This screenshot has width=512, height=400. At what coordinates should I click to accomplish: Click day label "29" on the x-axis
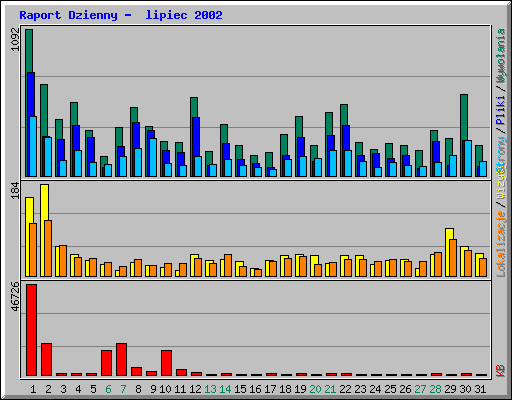coord(450,389)
